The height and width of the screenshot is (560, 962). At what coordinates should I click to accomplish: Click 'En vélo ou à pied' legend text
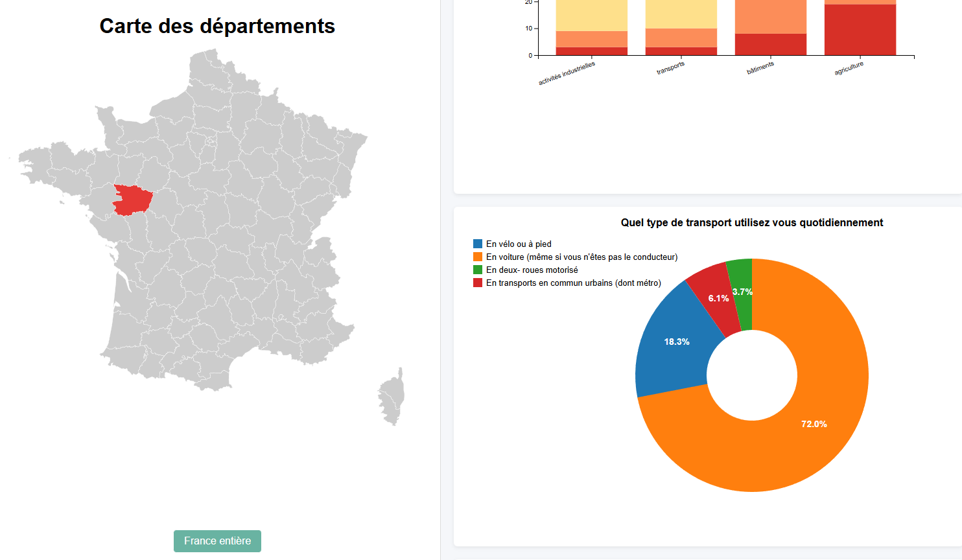click(519, 244)
